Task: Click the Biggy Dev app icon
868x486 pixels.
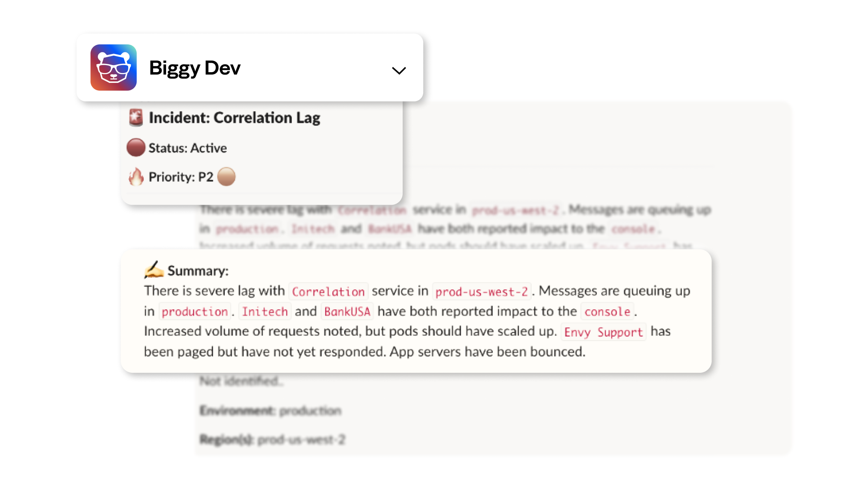Action: coord(113,67)
